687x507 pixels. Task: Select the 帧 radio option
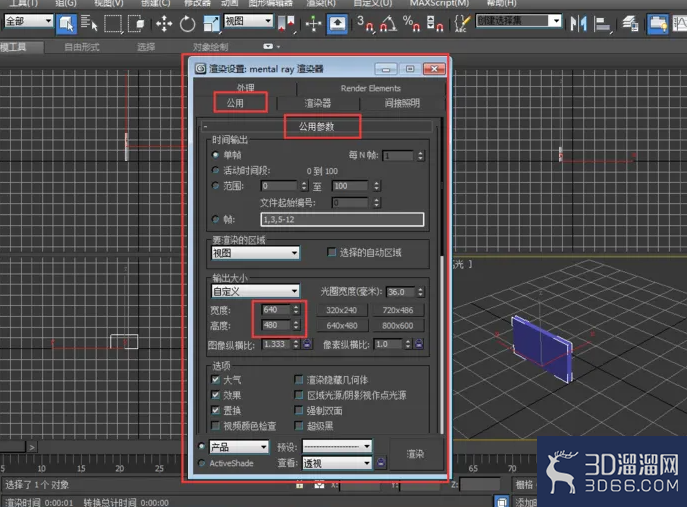pyautogui.click(x=215, y=219)
